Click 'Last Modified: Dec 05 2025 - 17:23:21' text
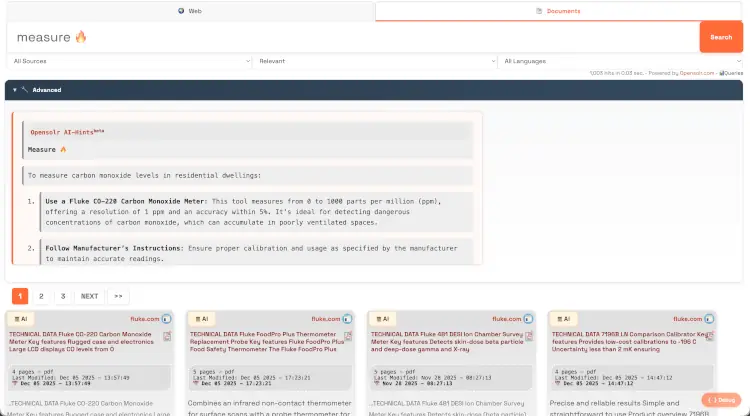 tap(252, 377)
